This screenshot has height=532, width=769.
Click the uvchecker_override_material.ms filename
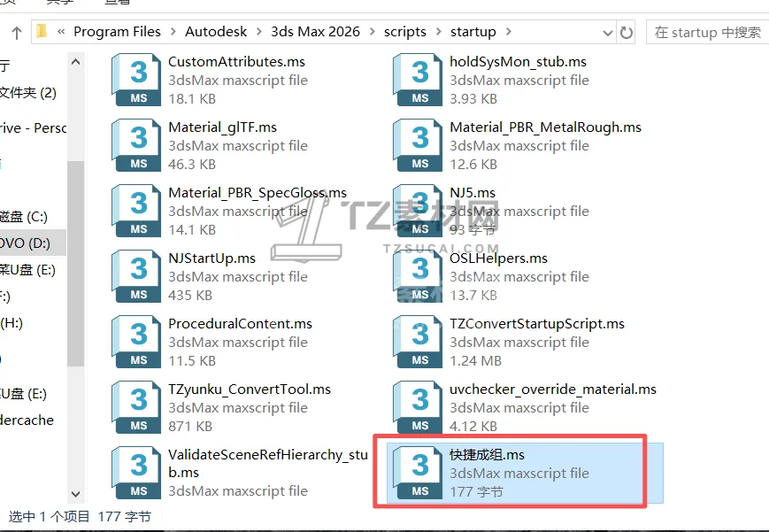553,389
